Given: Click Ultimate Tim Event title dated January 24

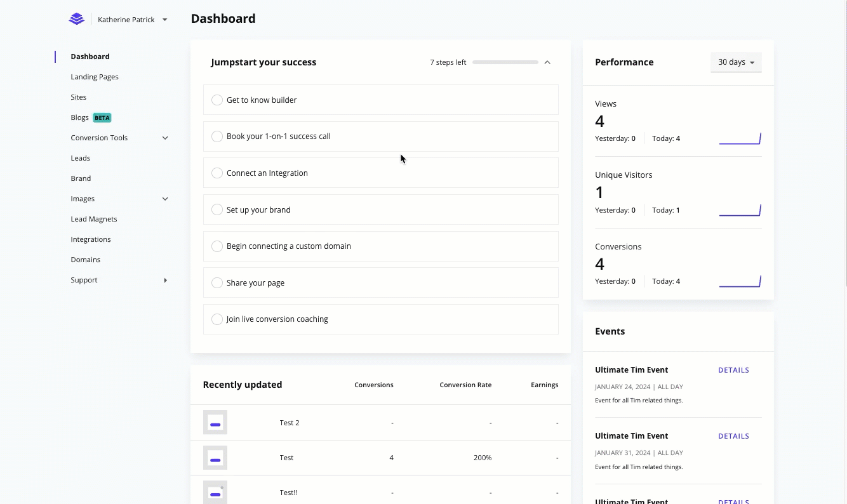Looking at the screenshot, I should pyautogui.click(x=631, y=370).
